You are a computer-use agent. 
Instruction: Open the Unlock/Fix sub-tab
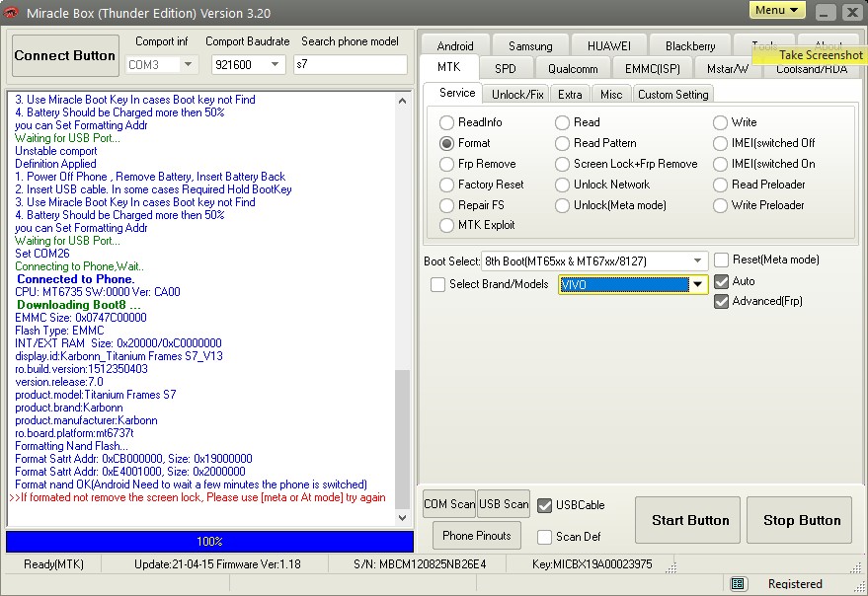[x=517, y=94]
